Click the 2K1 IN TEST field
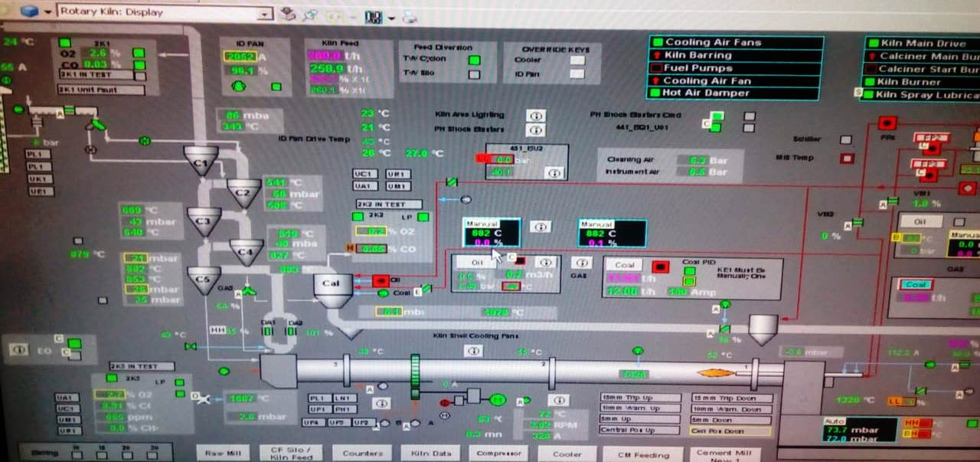The width and height of the screenshot is (980, 462). tap(96, 75)
